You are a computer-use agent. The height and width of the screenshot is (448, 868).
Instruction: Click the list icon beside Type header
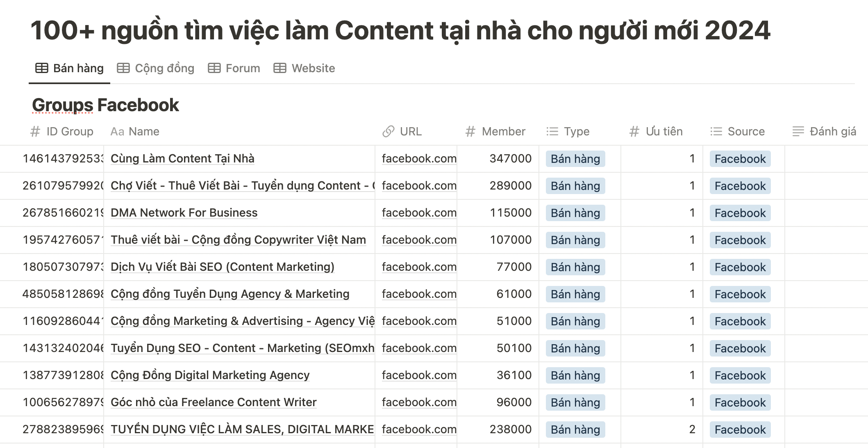click(x=552, y=131)
